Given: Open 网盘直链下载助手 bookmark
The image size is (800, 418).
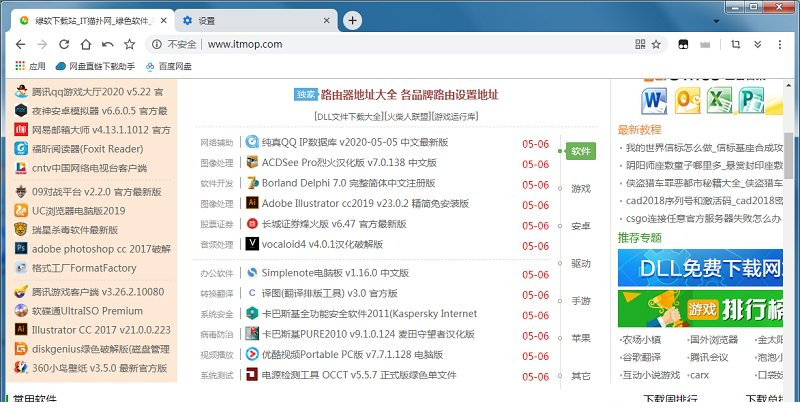Looking at the screenshot, I should pyautogui.click(x=95, y=66).
